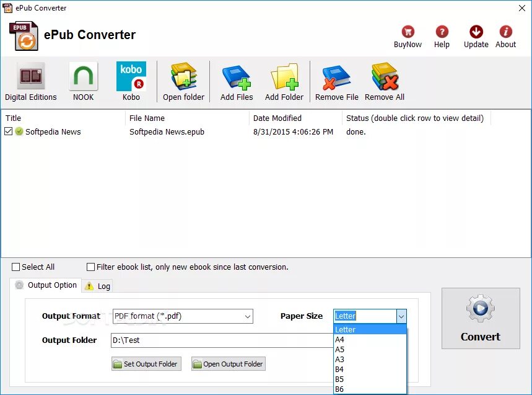Click the title bar app icon
Image resolution: width=532 pixels, height=395 pixels.
(7, 8)
